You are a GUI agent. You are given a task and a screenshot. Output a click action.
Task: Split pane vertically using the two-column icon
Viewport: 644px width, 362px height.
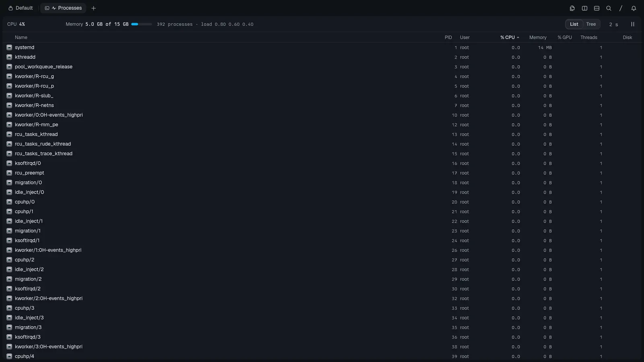click(x=584, y=8)
